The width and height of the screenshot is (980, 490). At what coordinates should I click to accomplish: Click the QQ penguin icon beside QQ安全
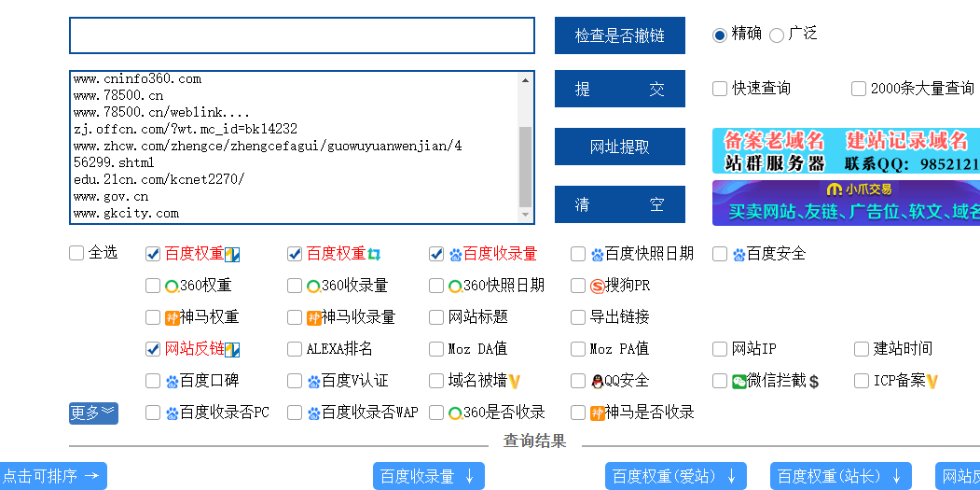598,381
